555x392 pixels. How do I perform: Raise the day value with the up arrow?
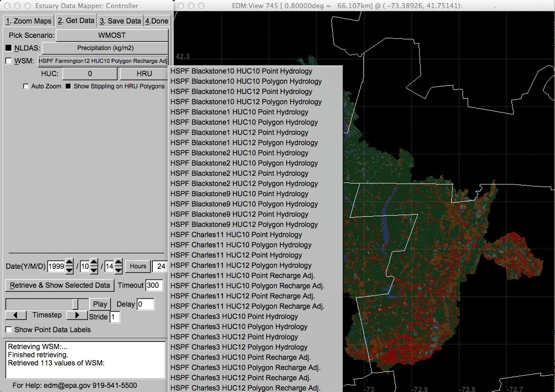pos(119,262)
